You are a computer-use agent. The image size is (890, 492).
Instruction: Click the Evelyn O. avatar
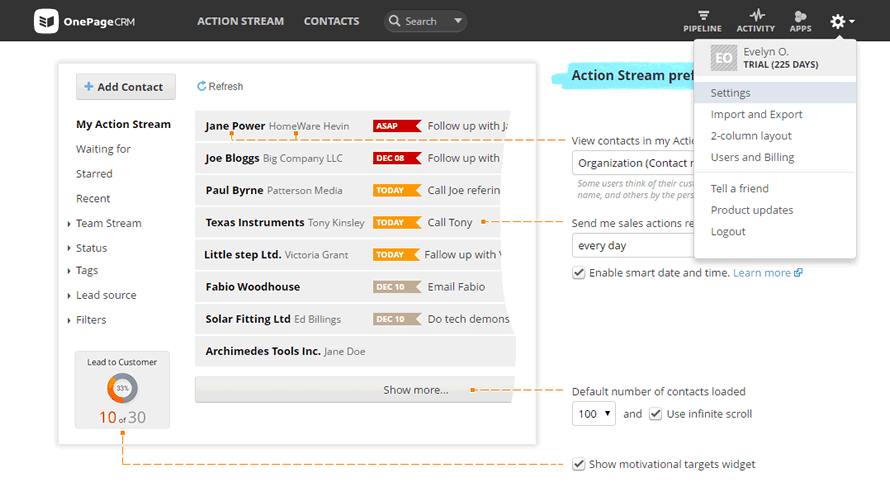click(723, 58)
